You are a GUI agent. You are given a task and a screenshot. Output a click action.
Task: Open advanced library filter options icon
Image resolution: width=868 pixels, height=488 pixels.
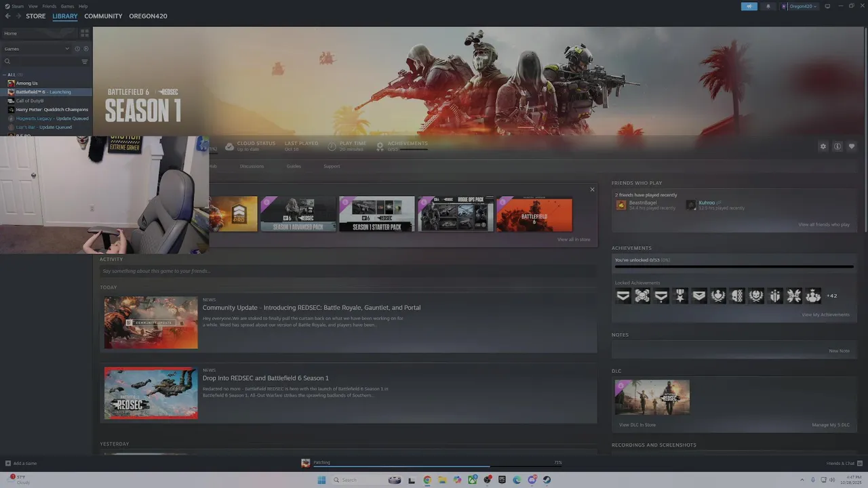click(x=85, y=62)
